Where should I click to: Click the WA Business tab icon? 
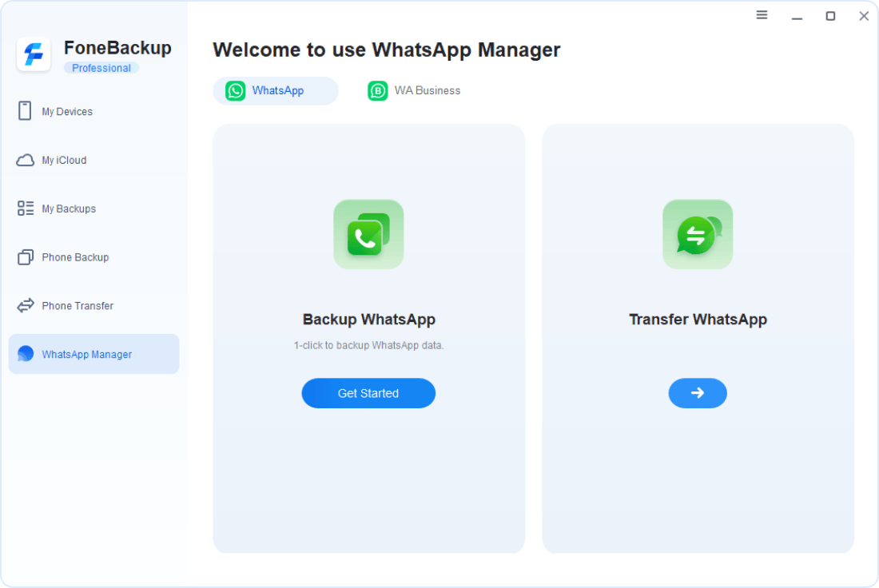coord(377,91)
